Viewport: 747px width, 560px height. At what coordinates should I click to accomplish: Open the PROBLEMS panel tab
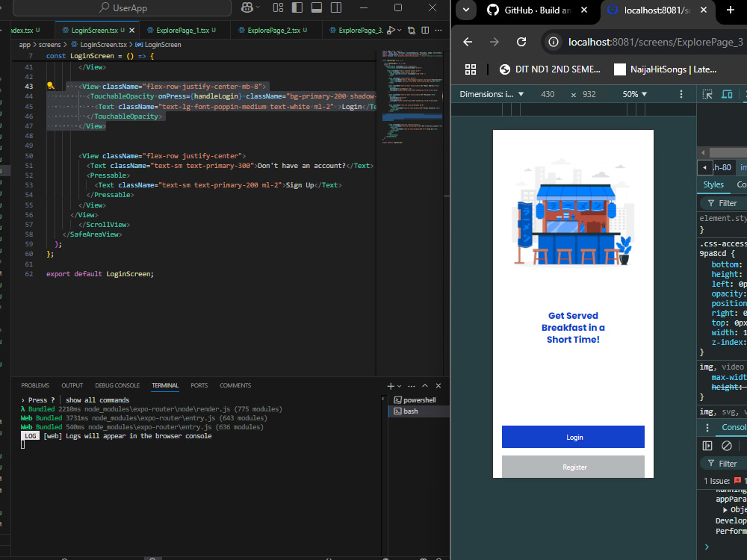click(35, 385)
